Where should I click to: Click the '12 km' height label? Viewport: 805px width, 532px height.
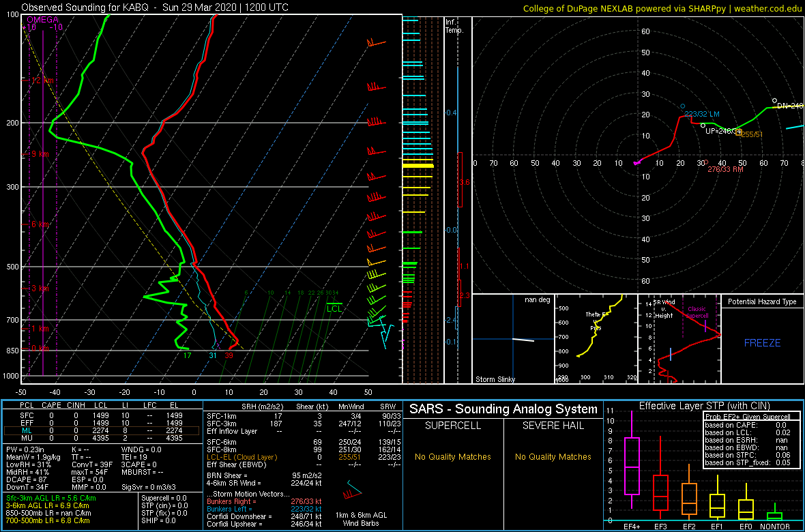tap(43, 80)
